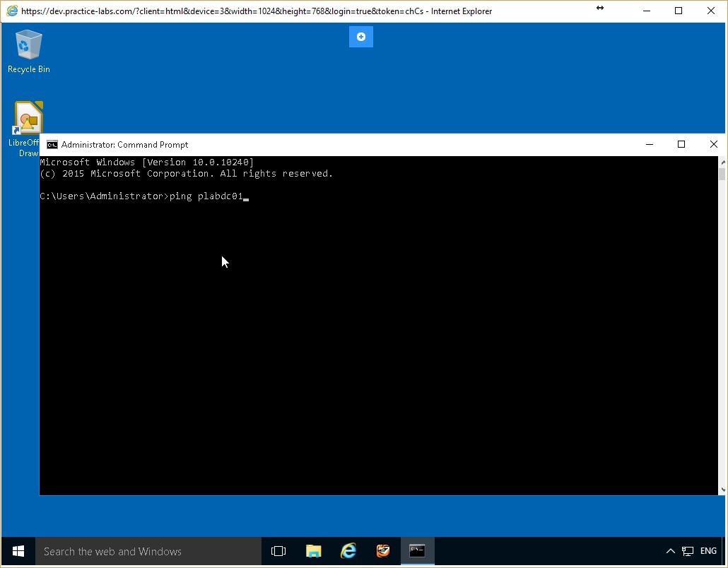The height and width of the screenshot is (568, 728).
Task: Launch Internet Explorer from the taskbar
Action: coord(348,551)
